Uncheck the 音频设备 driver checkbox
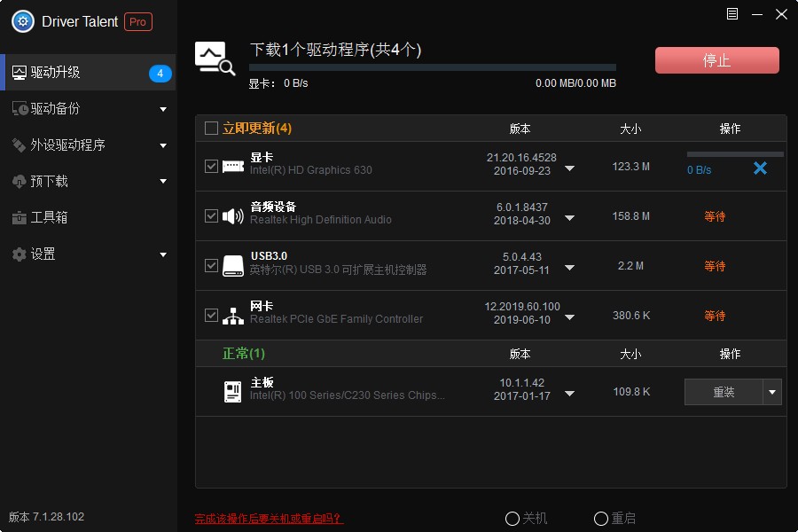The width and height of the screenshot is (798, 532). [211, 215]
